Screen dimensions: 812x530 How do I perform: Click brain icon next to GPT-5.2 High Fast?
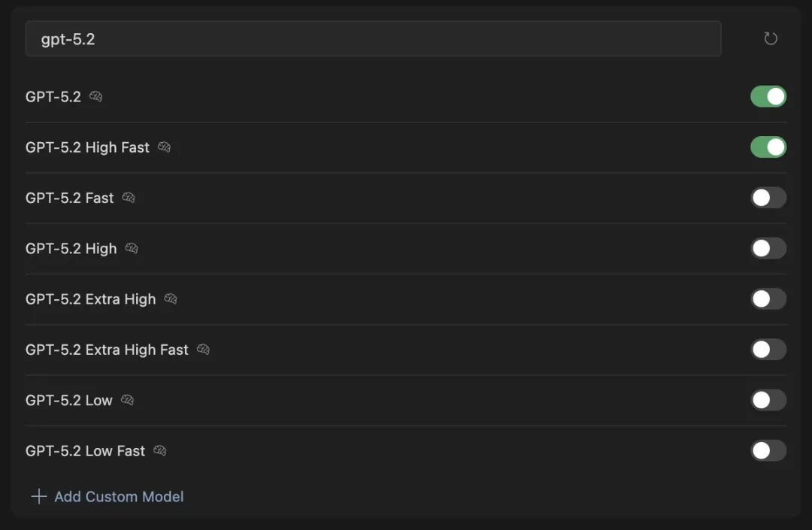(164, 147)
